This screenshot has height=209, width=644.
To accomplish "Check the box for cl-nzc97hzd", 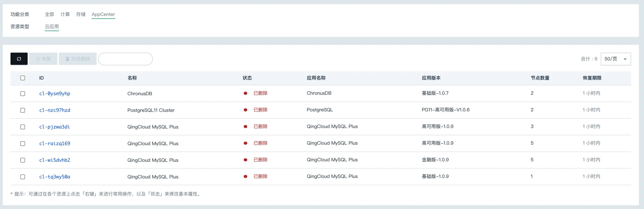I will [x=22, y=110].
